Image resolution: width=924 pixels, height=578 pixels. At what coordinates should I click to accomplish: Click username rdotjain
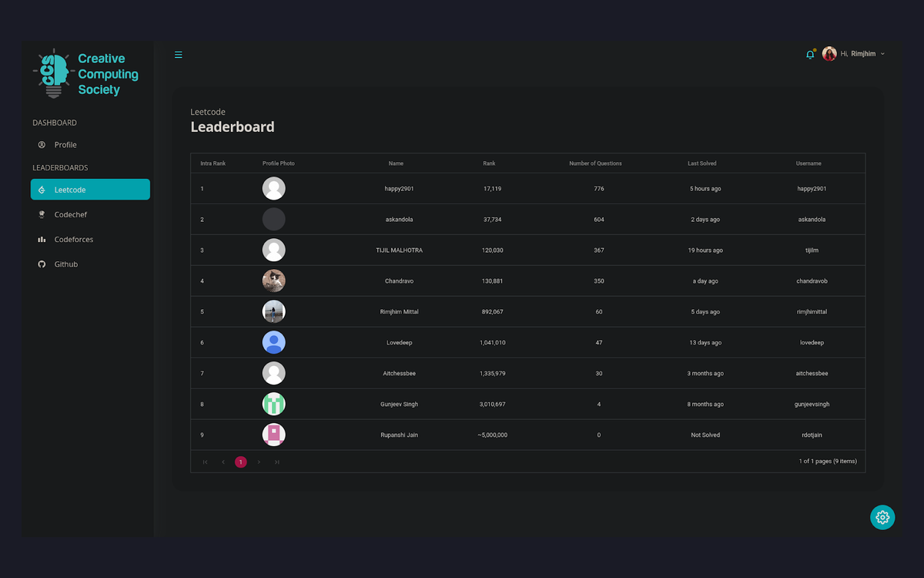coord(812,435)
